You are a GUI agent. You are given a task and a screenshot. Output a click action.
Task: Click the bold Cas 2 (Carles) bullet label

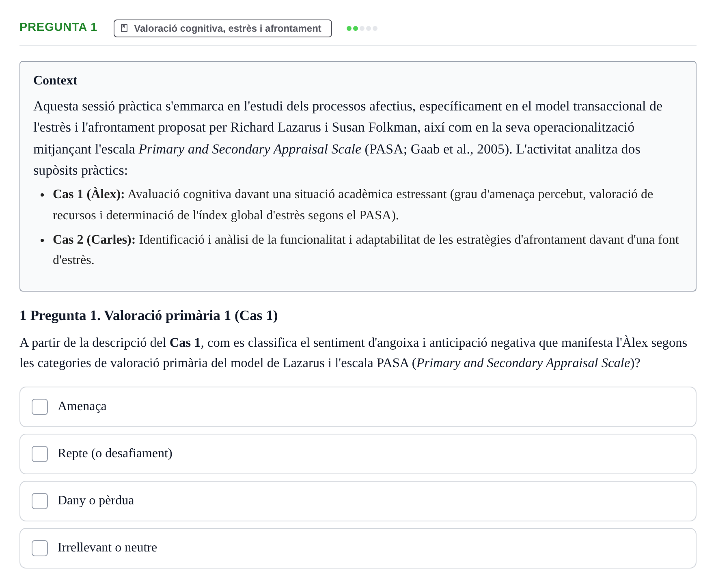coord(94,240)
